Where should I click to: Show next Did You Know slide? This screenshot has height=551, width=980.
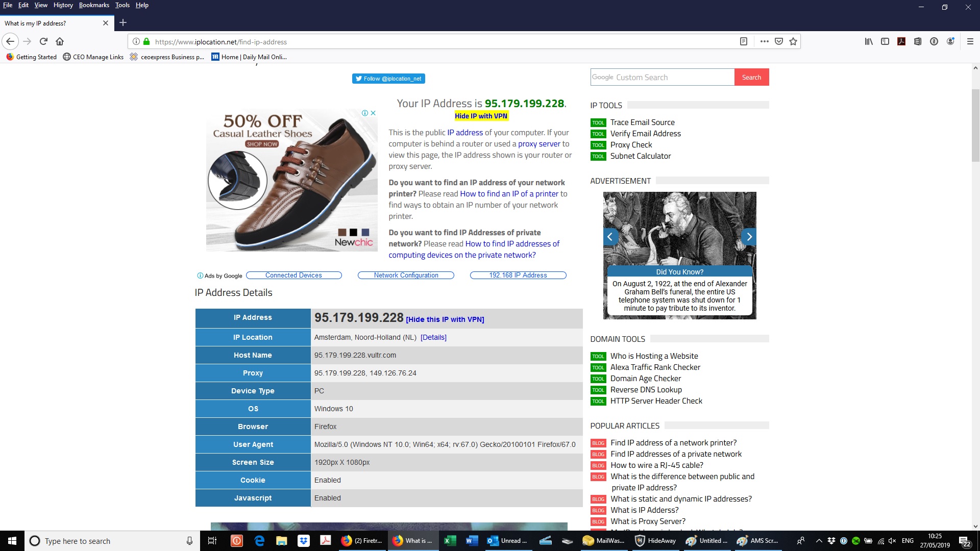point(749,236)
